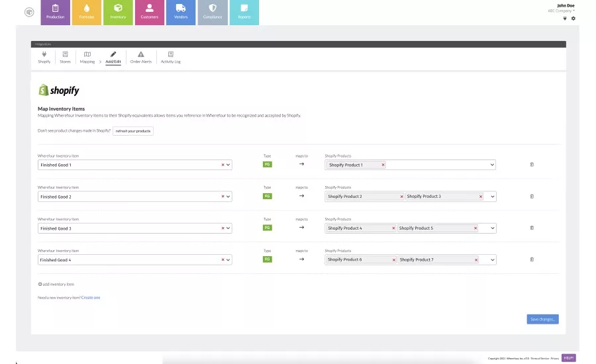This screenshot has height=364, width=596.
Task: Click the FG type badge for Finished Good 1
Action: tap(268, 165)
